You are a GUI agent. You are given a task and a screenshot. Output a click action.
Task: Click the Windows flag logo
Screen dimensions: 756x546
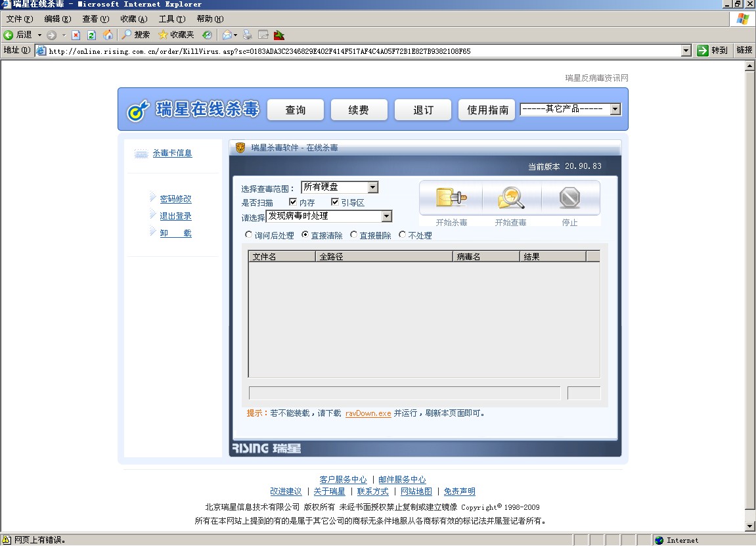(742, 19)
